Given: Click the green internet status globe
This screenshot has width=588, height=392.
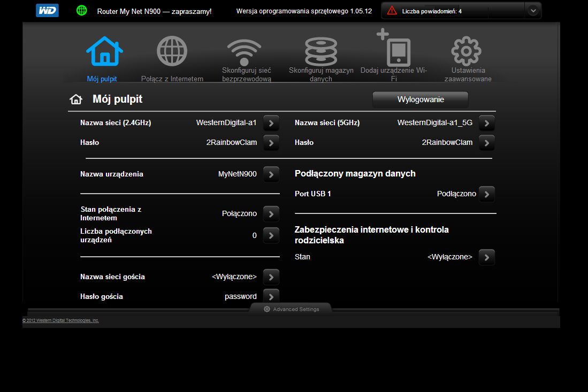Looking at the screenshot, I should click(81, 11).
